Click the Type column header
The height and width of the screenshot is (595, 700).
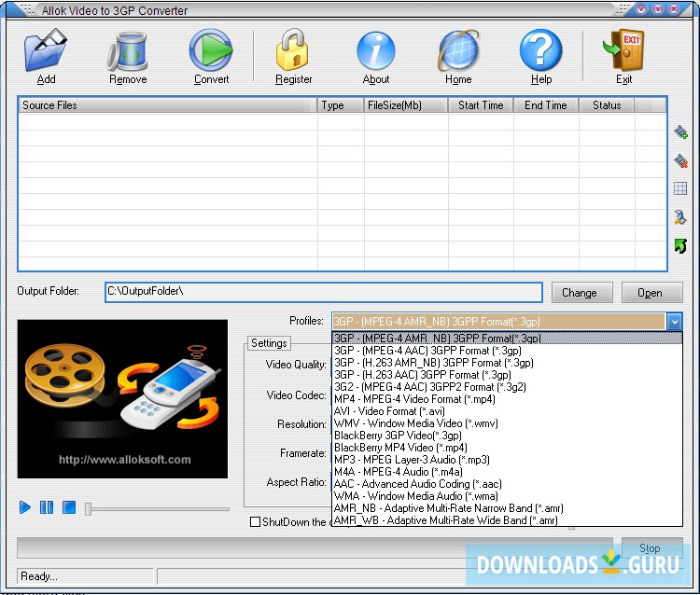pyautogui.click(x=340, y=105)
